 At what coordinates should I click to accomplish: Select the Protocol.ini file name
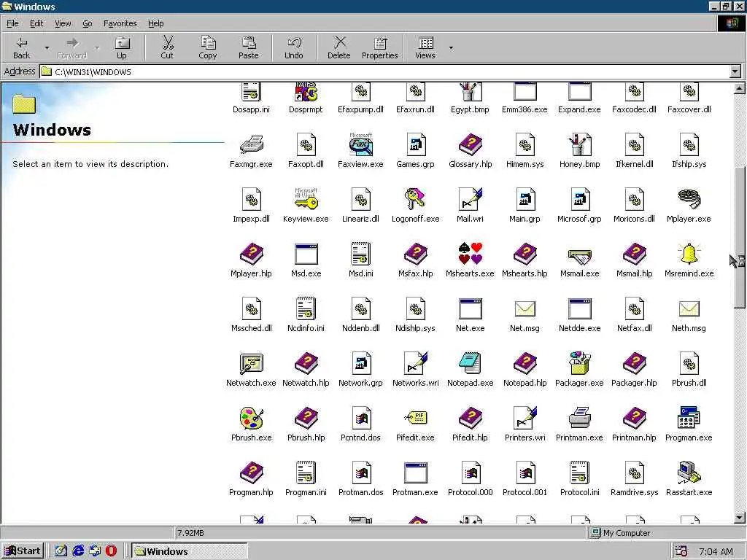579,492
